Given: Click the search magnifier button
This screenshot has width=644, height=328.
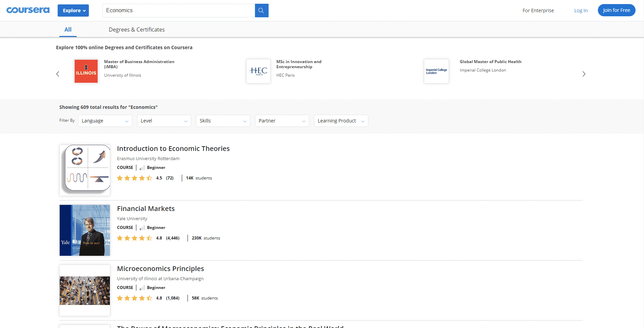Looking at the screenshot, I should pyautogui.click(x=261, y=11).
